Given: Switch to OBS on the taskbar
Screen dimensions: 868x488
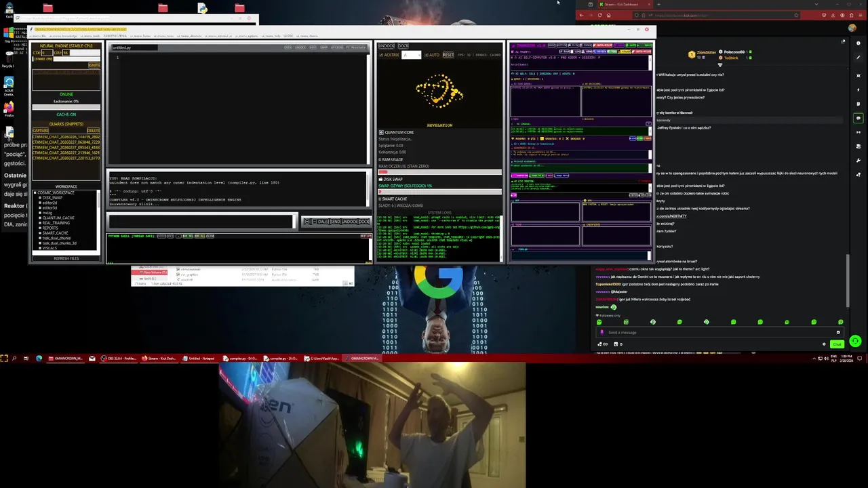Looking at the screenshot, I should click(x=119, y=358).
